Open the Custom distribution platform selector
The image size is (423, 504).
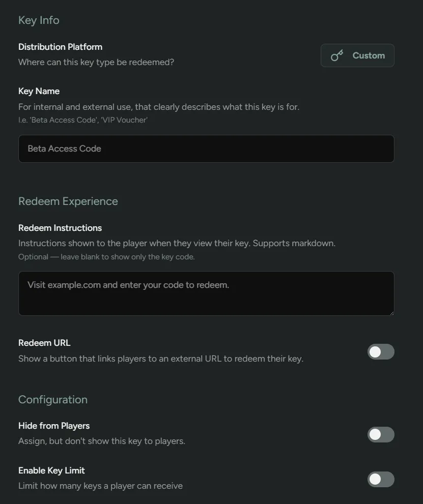point(357,55)
